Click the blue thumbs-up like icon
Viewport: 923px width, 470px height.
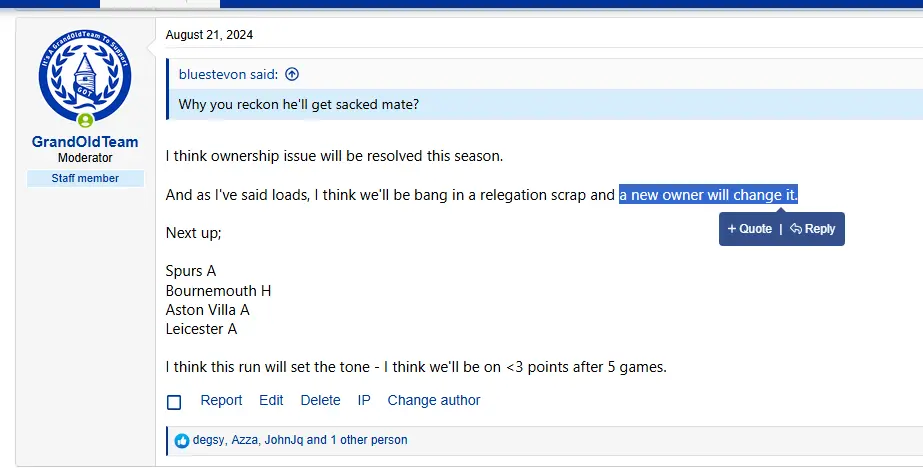pyautogui.click(x=182, y=440)
